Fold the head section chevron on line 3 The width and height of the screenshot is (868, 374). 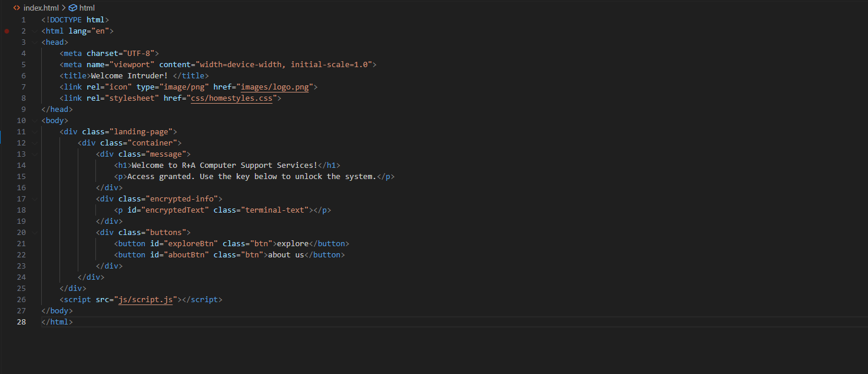[x=34, y=42]
